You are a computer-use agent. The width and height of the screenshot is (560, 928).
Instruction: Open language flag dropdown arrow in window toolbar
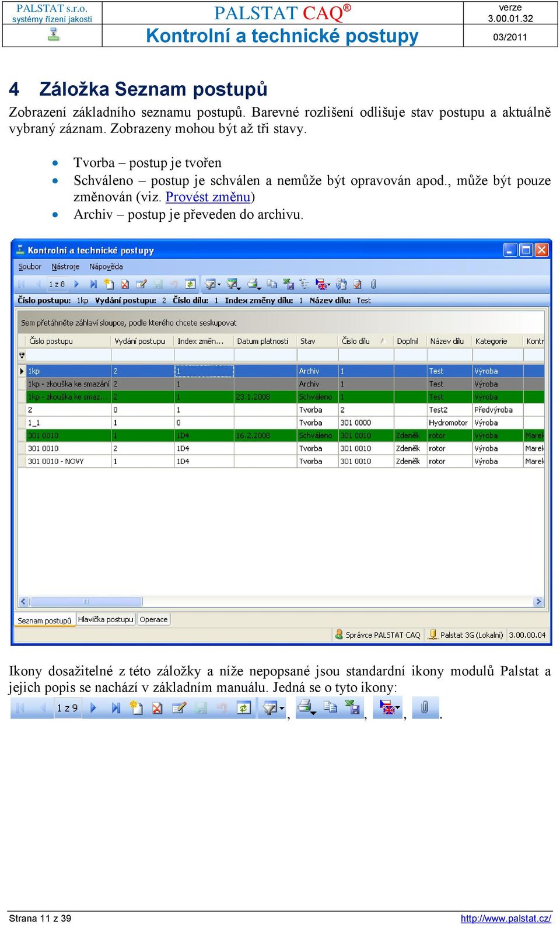coord(329,285)
